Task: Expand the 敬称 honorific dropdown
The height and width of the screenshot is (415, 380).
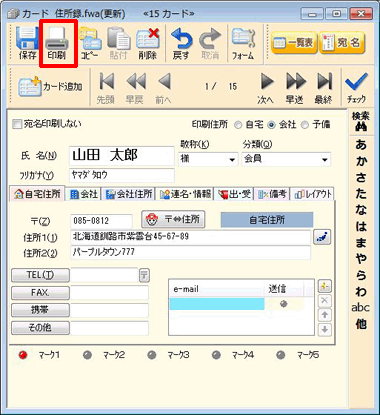Action: pyautogui.click(x=232, y=160)
